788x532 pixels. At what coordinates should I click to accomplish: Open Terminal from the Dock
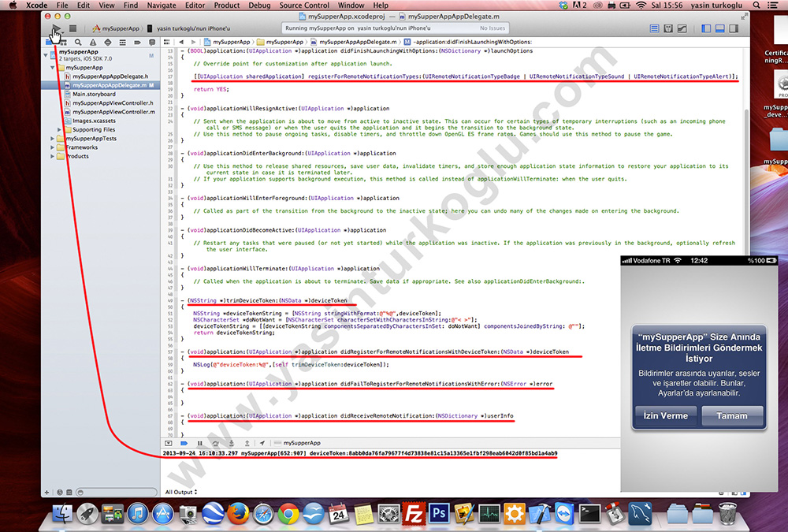click(589, 514)
